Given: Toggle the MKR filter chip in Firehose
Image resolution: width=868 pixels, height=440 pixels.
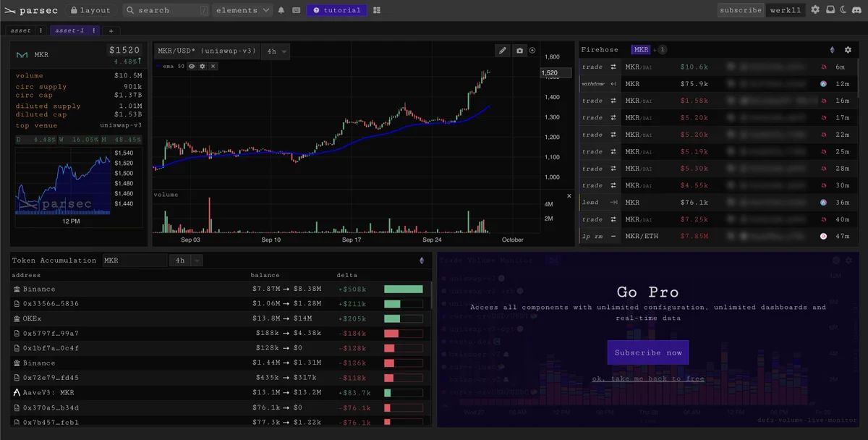Looking at the screenshot, I should pos(641,50).
